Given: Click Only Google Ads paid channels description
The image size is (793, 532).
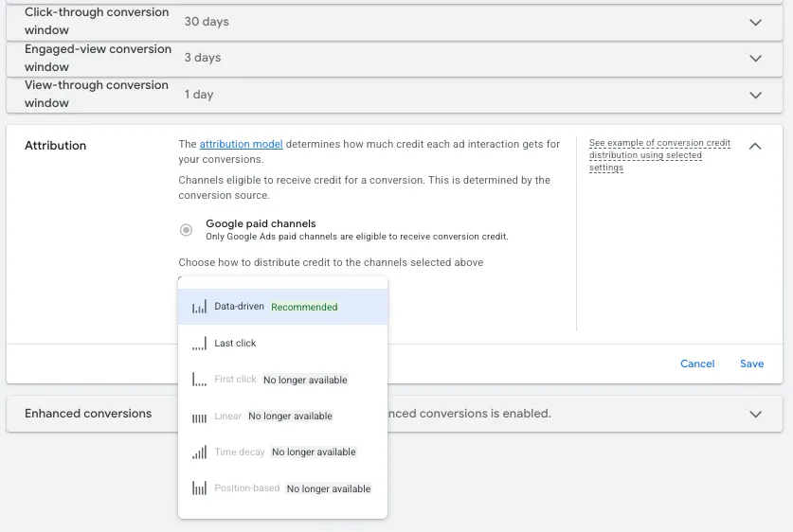Looking at the screenshot, I should coord(356,237).
